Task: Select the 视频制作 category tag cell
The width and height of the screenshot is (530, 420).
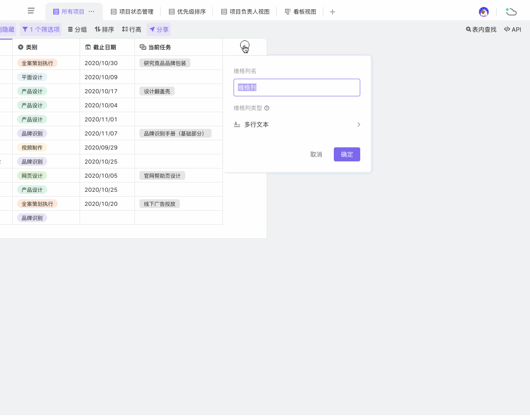Action: tap(32, 147)
